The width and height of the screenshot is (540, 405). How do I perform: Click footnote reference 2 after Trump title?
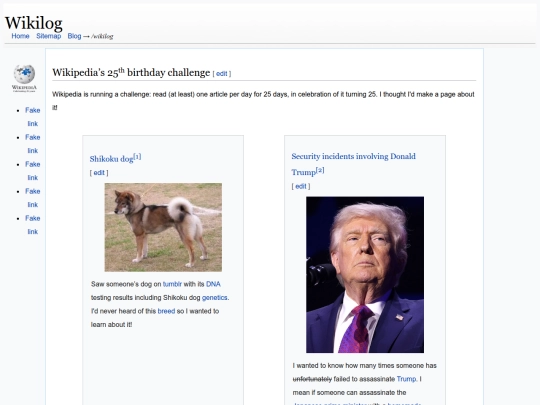(320, 170)
